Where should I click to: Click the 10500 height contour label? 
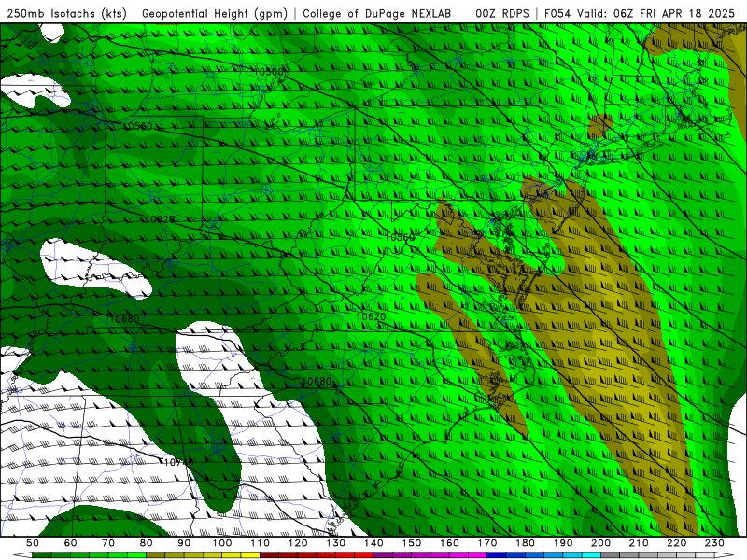[x=269, y=72]
